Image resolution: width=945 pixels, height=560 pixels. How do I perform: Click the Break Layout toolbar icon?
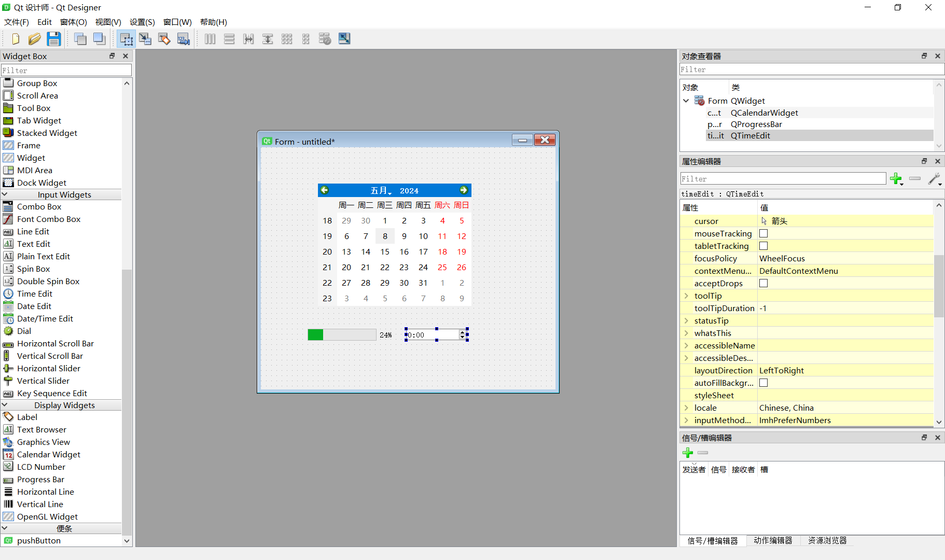325,39
